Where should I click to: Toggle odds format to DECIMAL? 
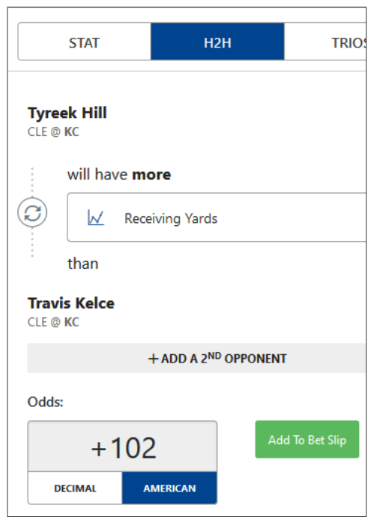point(75,488)
